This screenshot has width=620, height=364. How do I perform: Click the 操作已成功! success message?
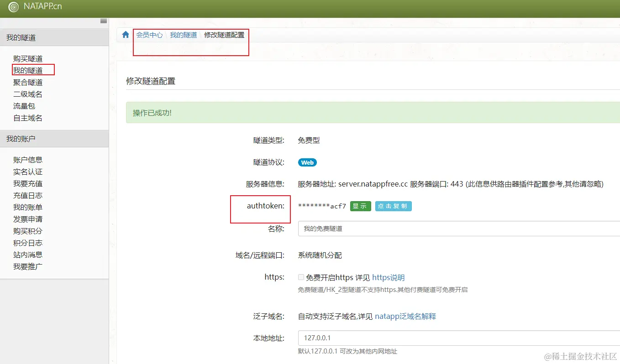click(x=152, y=113)
